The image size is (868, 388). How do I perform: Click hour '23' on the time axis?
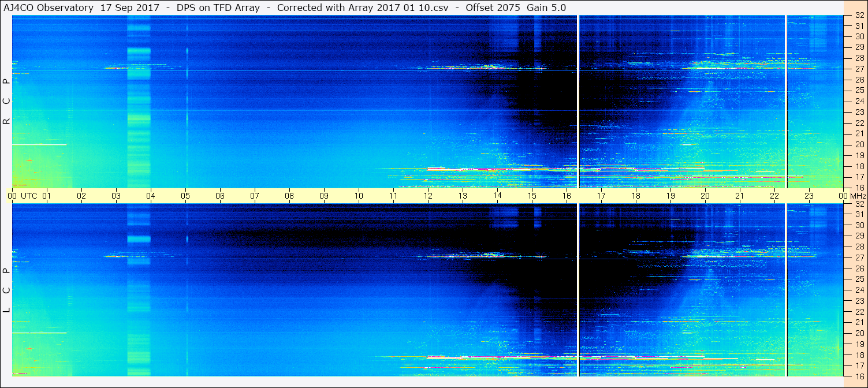click(809, 196)
